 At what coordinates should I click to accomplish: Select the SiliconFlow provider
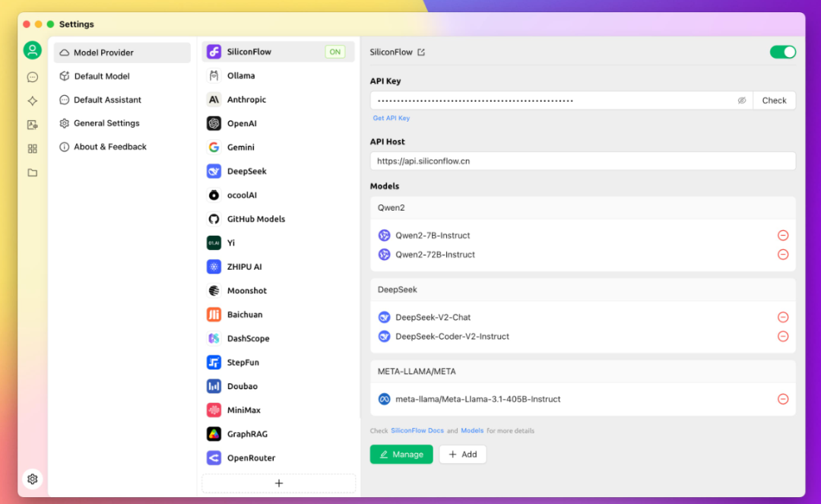tap(278, 52)
